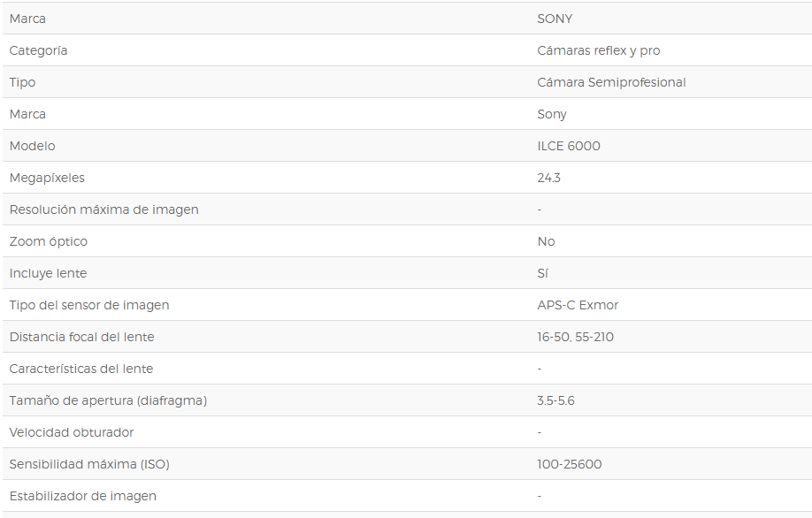Click the APS-C Exmor sensor value
Viewport: 812px width, 518px height.
tap(578, 305)
